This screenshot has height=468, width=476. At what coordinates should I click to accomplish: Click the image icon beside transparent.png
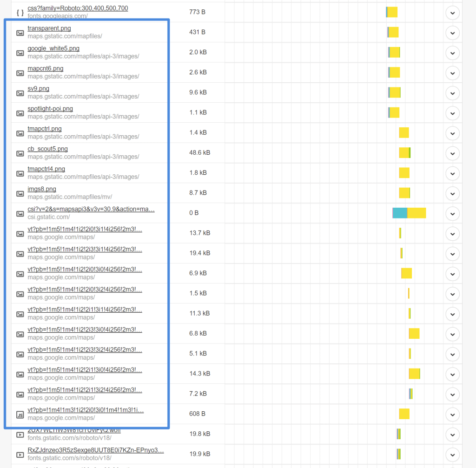pos(20,33)
